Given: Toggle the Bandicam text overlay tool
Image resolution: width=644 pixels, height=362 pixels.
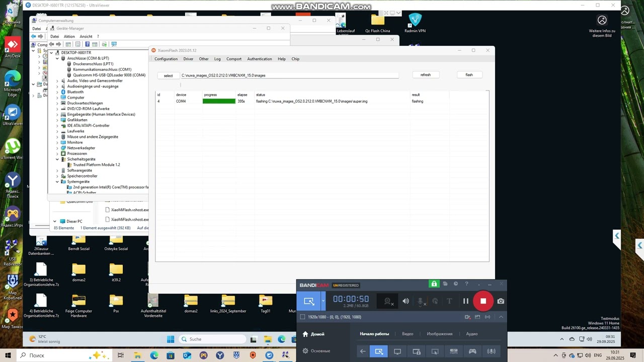Looking at the screenshot, I should pos(450,301).
